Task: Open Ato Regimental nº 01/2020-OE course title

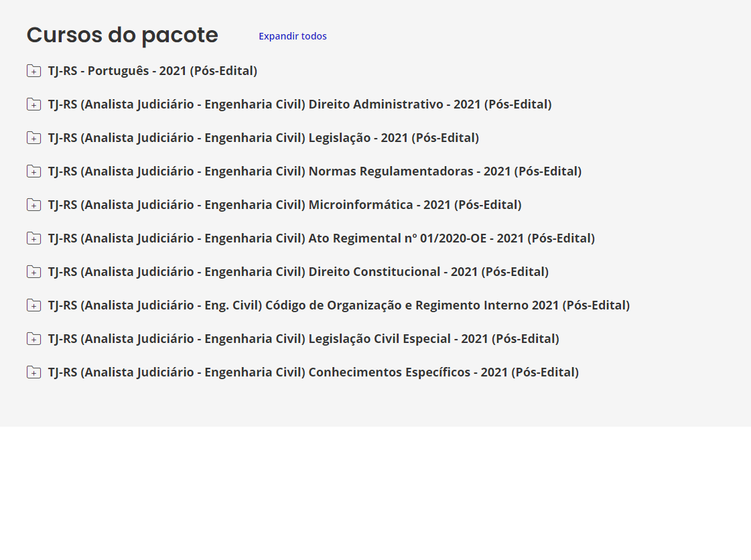Action: point(321,238)
